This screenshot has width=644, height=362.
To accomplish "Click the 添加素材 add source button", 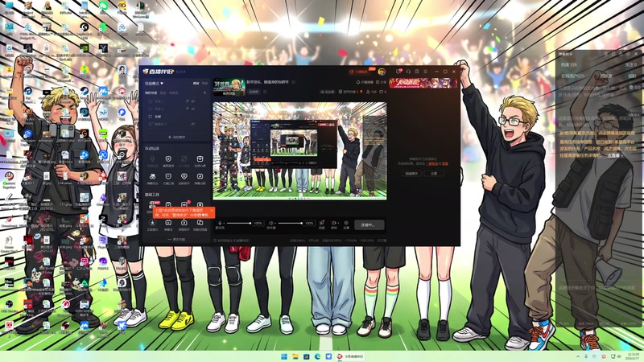I will tap(176, 137).
